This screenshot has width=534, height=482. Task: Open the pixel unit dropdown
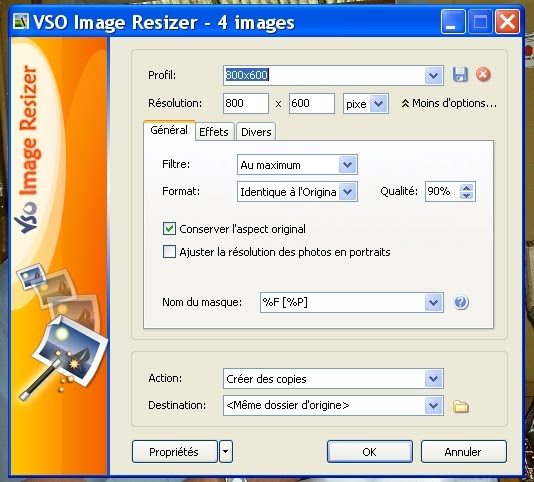379,104
